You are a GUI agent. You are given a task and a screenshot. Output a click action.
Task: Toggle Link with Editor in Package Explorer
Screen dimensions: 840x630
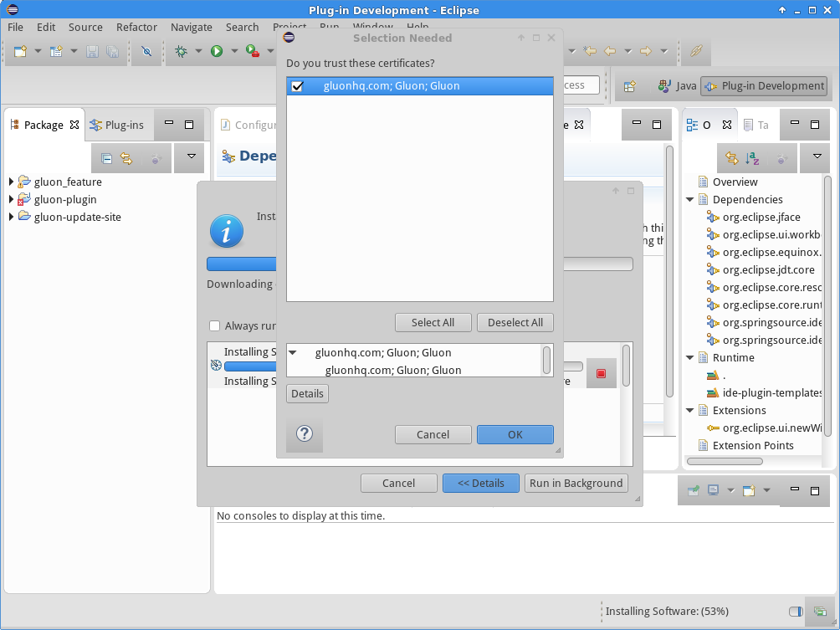click(x=126, y=159)
